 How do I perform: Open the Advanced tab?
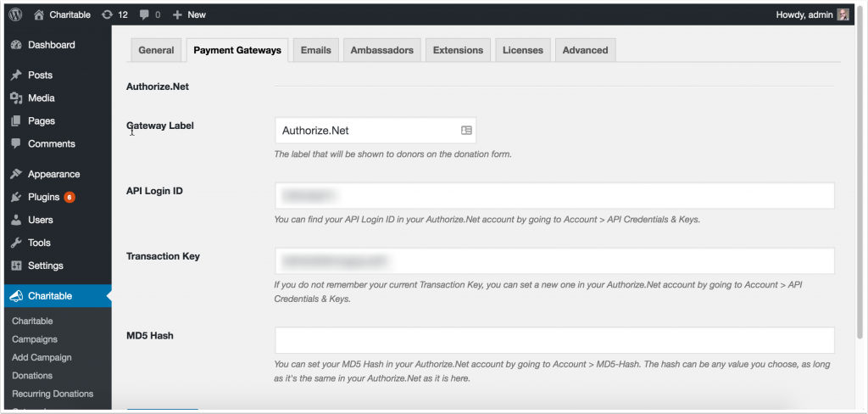pos(585,50)
